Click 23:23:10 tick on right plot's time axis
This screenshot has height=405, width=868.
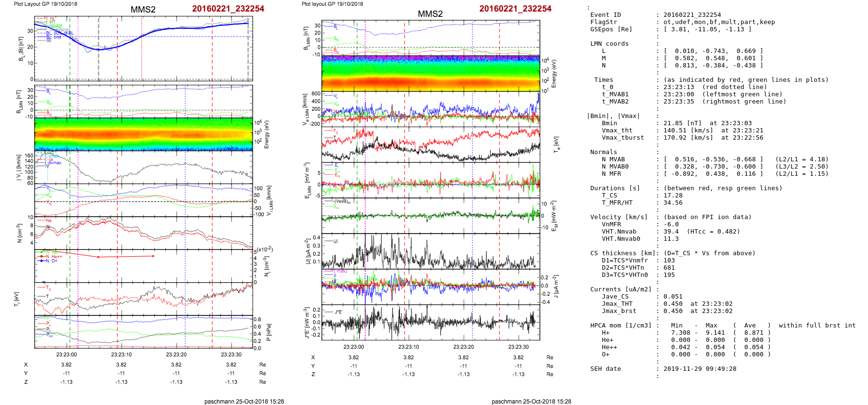[x=408, y=347]
